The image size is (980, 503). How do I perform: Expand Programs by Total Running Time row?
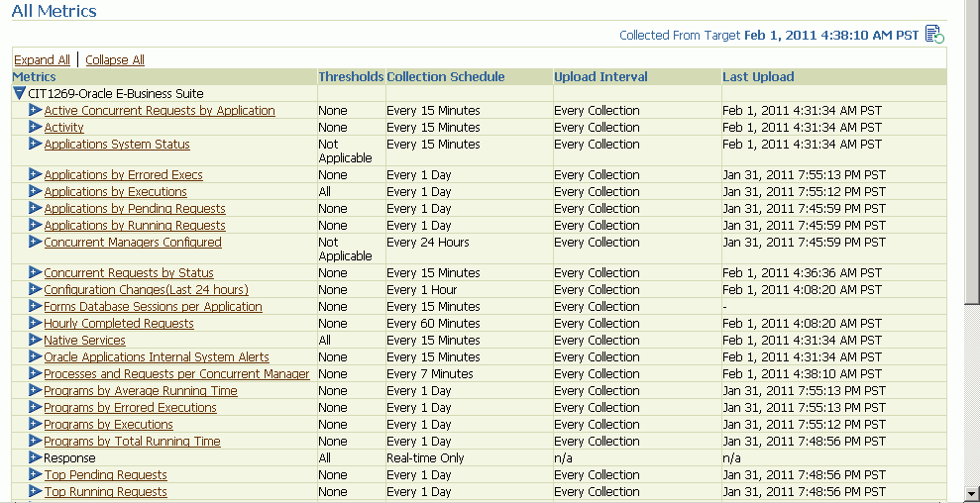coord(36,442)
